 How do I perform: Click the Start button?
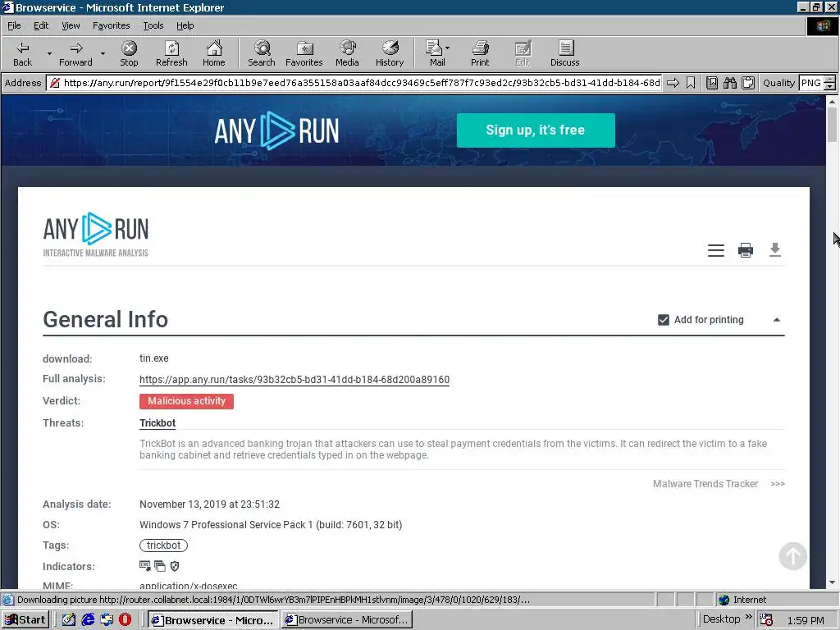[x=25, y=620]
